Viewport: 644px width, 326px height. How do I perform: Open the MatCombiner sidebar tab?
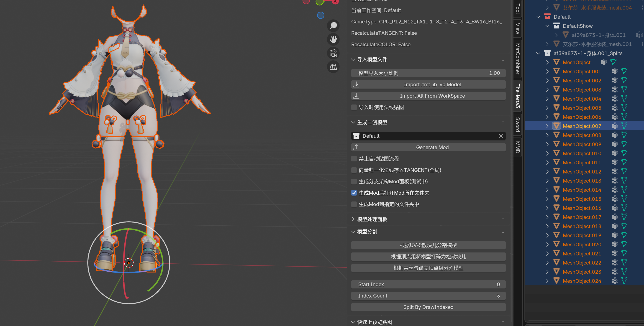click(x=517, y=59)
